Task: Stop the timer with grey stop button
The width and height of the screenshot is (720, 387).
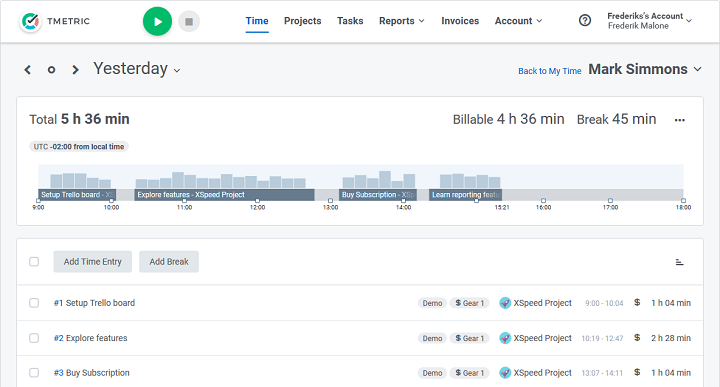Action: coord(189,22)
